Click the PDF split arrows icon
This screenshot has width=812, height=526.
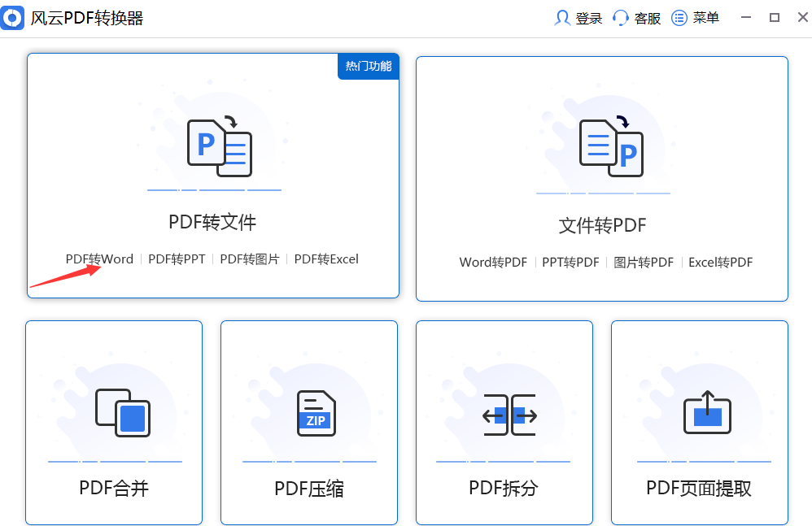(x=509, y=415)
